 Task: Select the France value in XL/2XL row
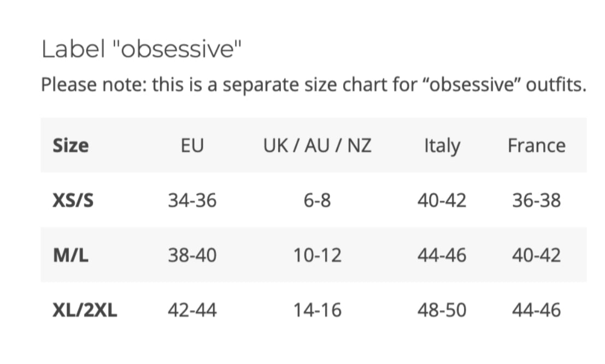536,310
